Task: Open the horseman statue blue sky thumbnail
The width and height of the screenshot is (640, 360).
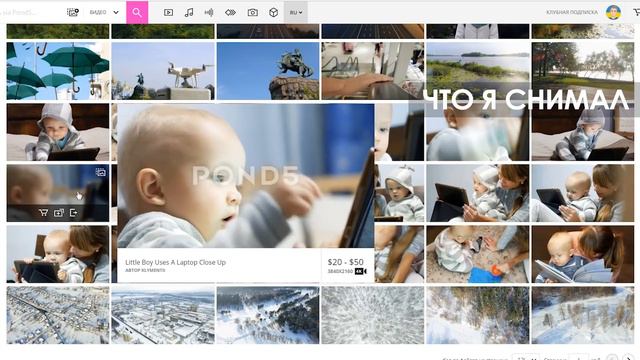Action: (268, 71)
